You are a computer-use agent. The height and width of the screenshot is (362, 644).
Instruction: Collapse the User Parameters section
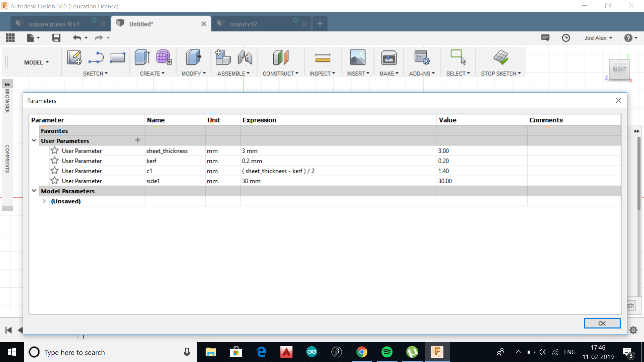[34, 140]
